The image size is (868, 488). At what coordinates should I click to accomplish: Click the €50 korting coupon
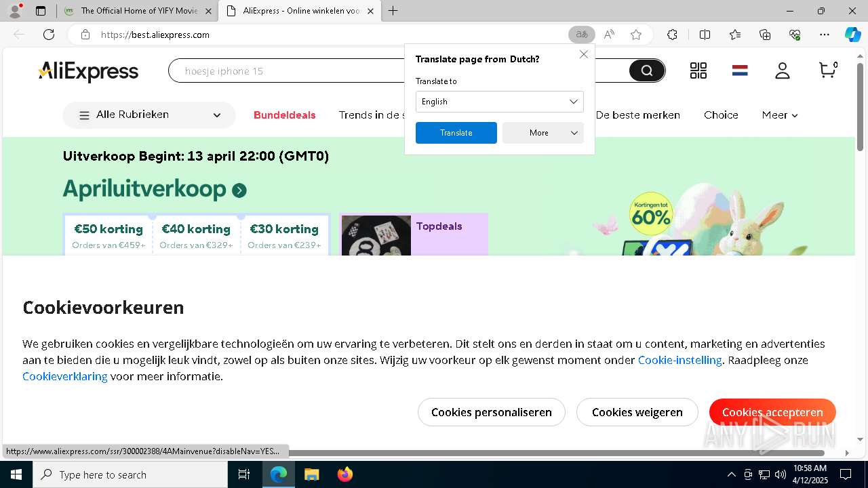(108, 235)
